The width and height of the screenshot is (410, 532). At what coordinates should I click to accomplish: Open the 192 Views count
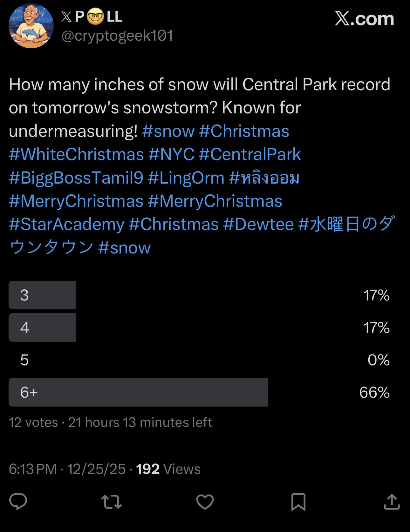coord(168,469)
